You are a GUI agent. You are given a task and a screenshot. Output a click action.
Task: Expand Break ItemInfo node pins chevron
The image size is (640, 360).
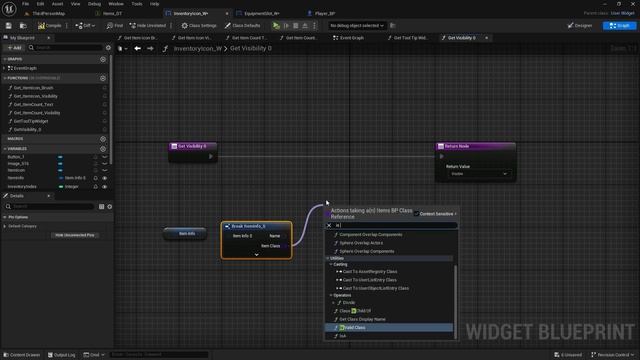coord(256,255)
